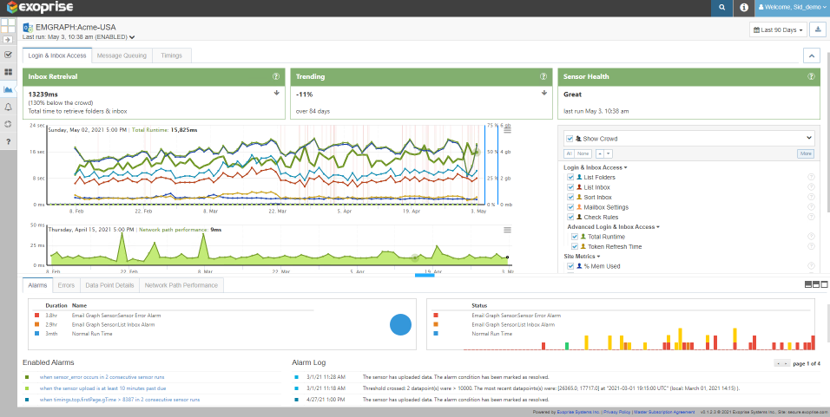Click the down arrow in Inbox Retrieval card
This screenshot has height=417, width=830.
276,93
